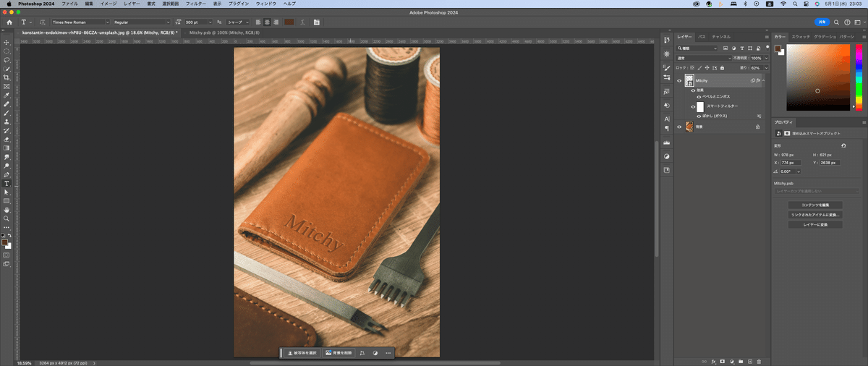Click the 背景を削除 button
The width and height of the screenshot is (868, 366).
(339, 353)
